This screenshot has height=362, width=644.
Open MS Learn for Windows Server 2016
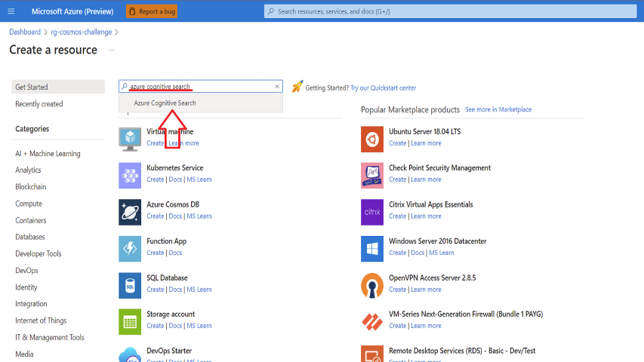(x=442, y=253)
